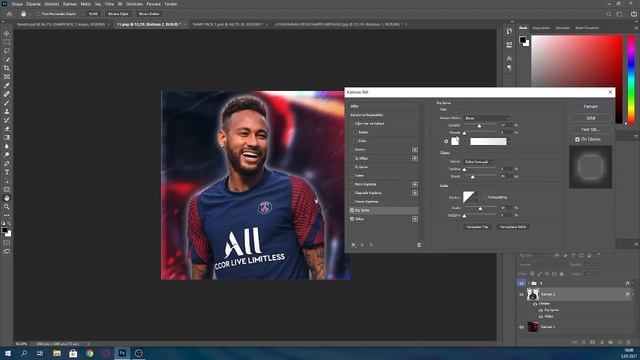Hide Katman 1 layer visibility eye

(521, 327)
